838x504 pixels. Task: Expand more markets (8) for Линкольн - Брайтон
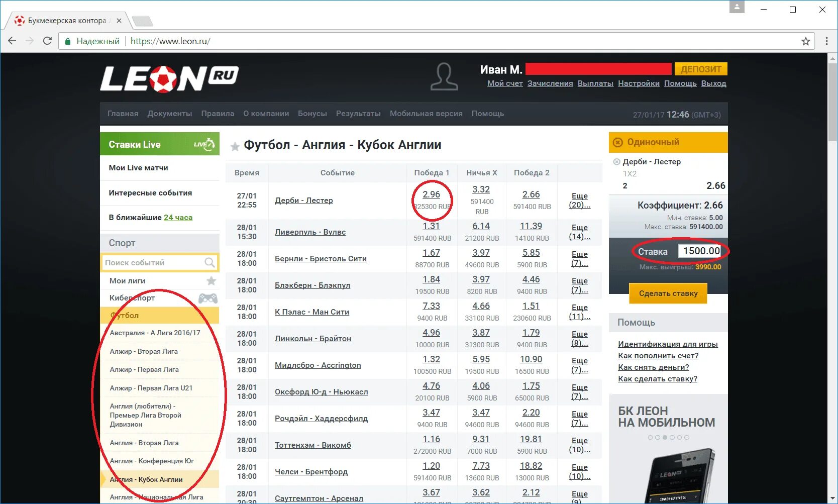click(x=579, y=339)
